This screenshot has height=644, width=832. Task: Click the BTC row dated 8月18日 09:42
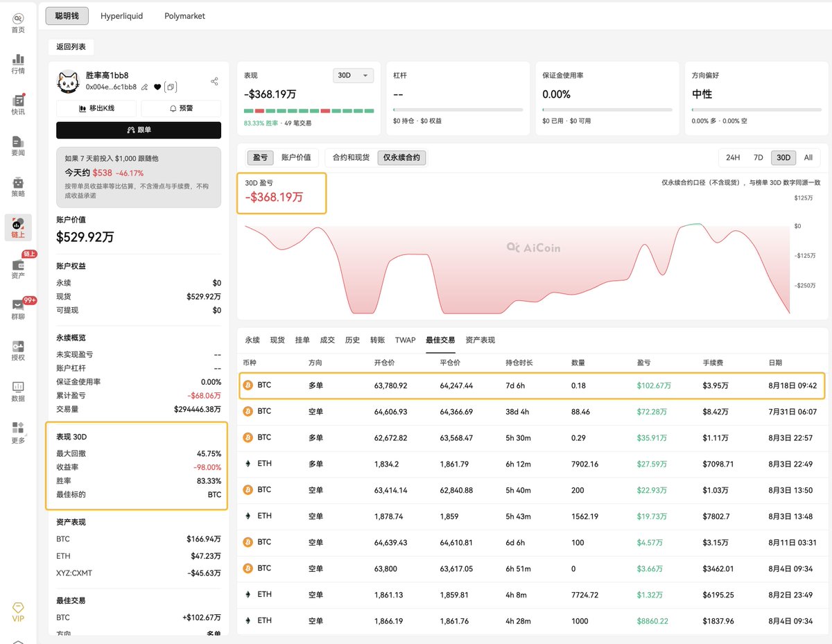pyautogui.click(x=532, y=385)
